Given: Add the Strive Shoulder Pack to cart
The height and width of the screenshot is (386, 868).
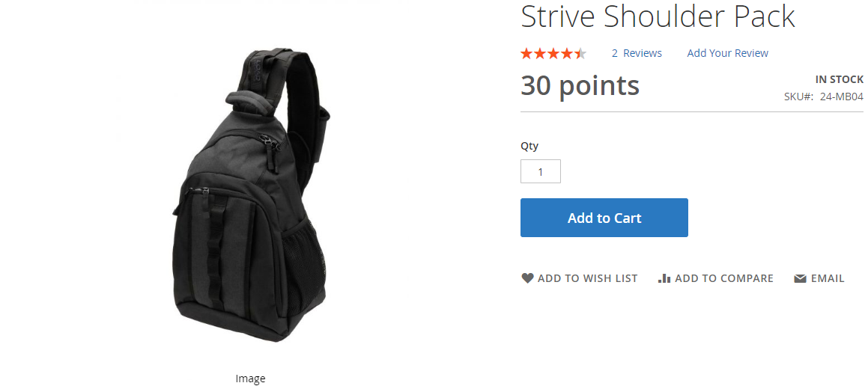Looking at the screenshot, I should click(604, 218).
